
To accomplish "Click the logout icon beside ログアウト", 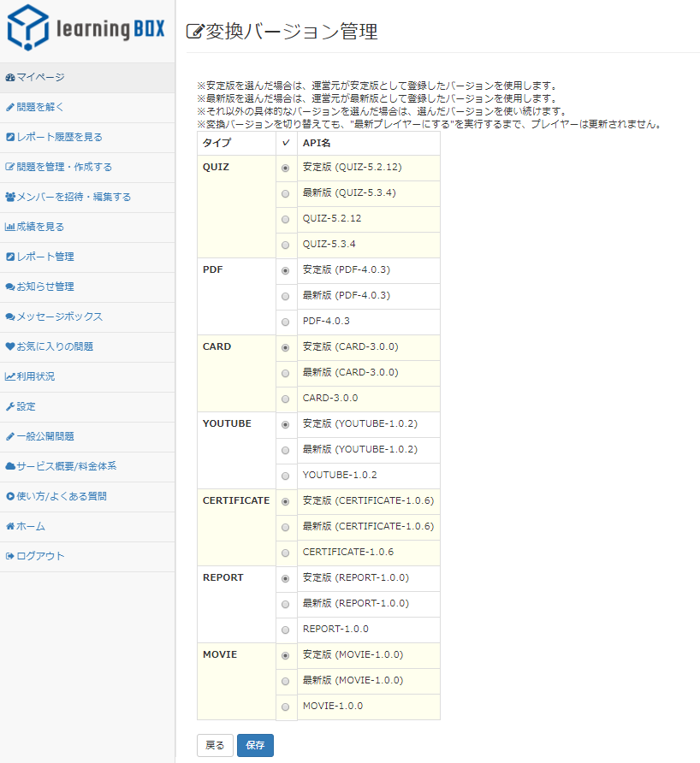I will (x=10, y=557).
